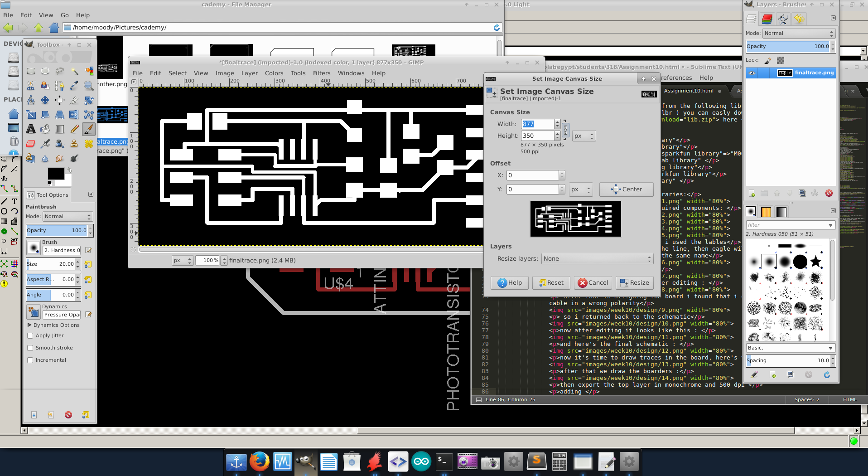Select the Eraser tool

[31, 144]
